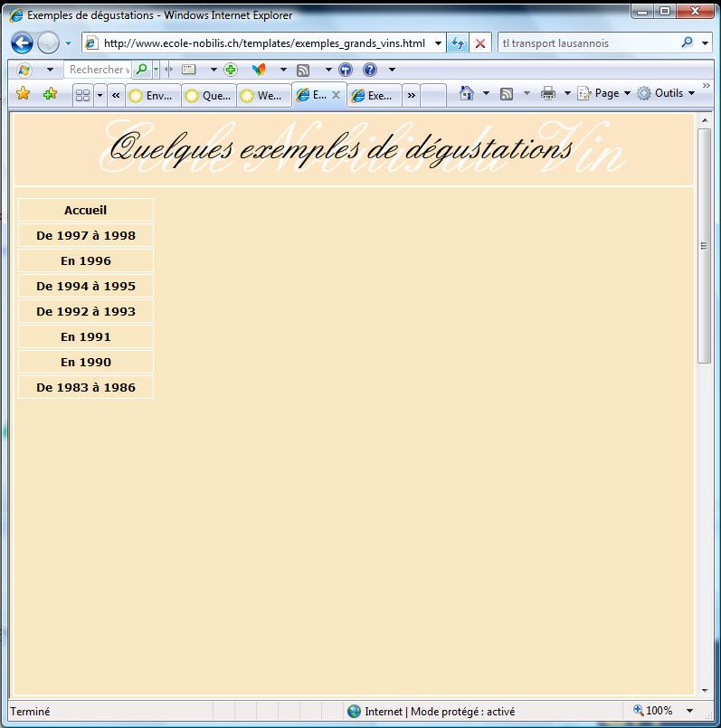The width and height of the screenshot is (721, 728).
Task: Open the Outils menu
Action: point(666,93)
